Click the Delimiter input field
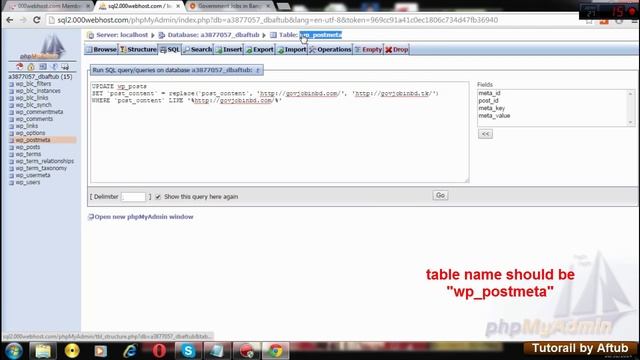 133,197
